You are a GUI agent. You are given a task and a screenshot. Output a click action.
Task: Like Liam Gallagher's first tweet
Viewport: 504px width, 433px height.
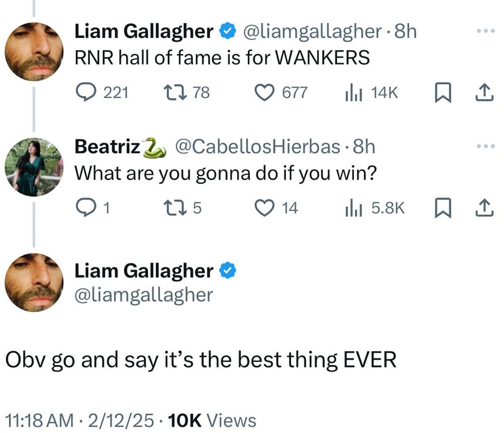(x=264, y=93)
